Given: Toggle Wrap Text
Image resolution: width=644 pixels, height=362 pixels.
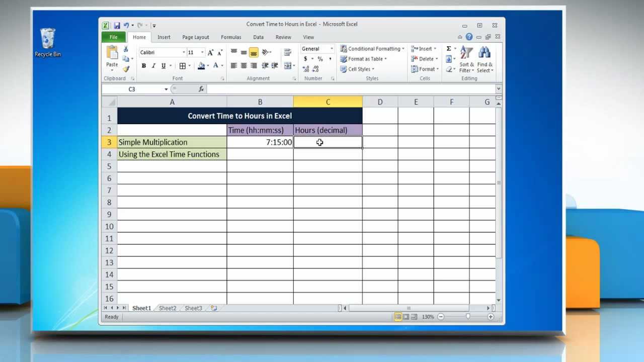Looking at the screenshot, I should pyautogui.click(x=288, y=52).
